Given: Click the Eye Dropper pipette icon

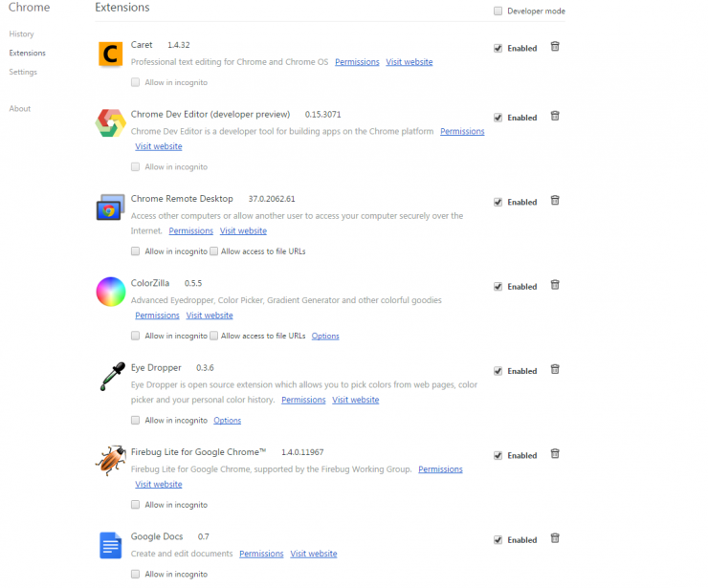Looking at the screenshot, I should pyautogui.click(x=112, y=377).
